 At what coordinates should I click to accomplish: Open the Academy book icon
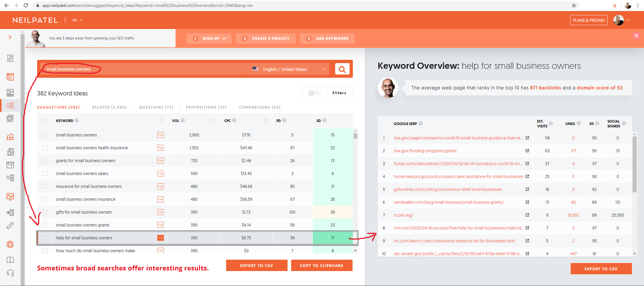coord(10,260)
